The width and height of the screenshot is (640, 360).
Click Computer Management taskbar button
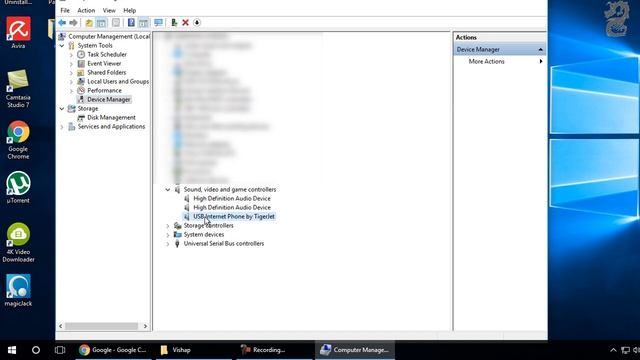point(355,350)
